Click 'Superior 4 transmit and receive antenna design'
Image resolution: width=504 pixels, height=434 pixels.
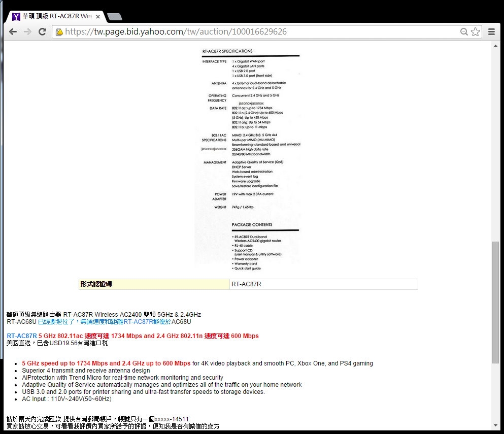(86, 371)
